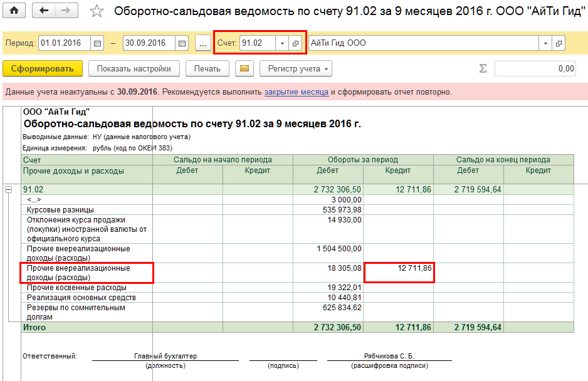Expand the organization dropdown list

545,43
